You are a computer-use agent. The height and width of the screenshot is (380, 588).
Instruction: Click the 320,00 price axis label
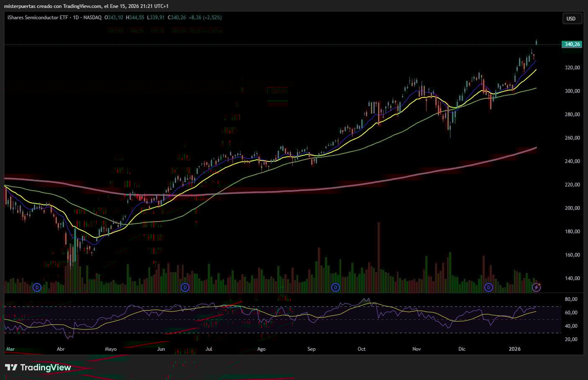coord(573,68)
